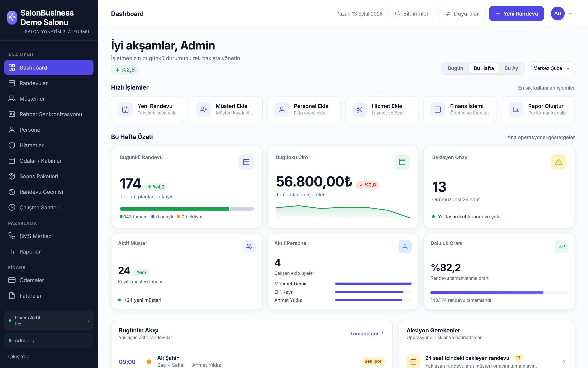Click the Pazar, 13 Eylül 2026 date text

pos(359,14)
